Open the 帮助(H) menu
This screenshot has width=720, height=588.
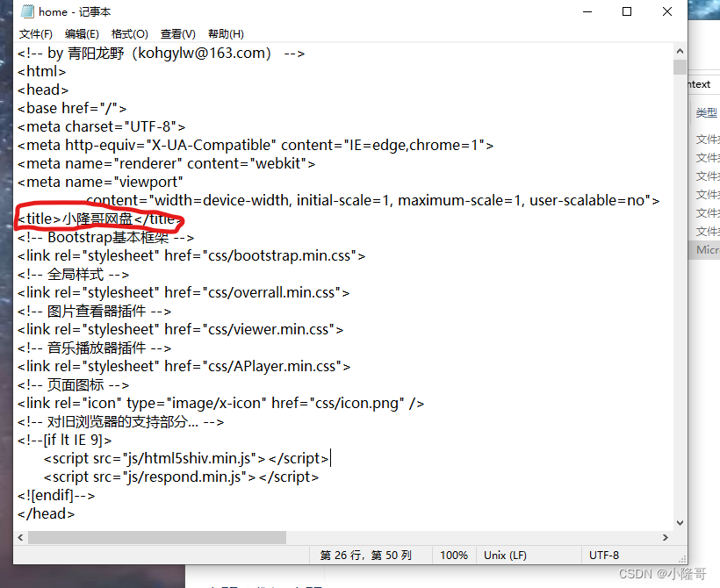coord(226,34)
